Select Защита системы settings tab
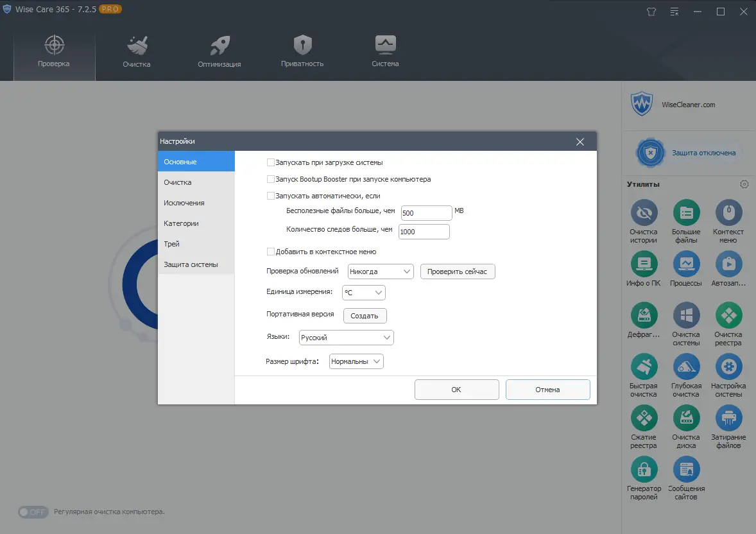Image resolution: width=756 pixels, height=534 pixels. [x=196, y=264]
